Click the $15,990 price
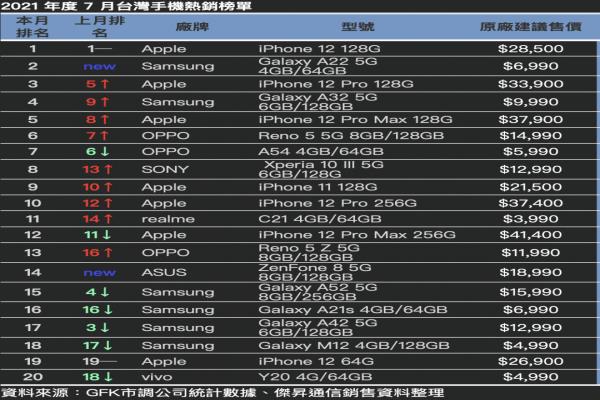The image size is (600, 400). point(530,292)
